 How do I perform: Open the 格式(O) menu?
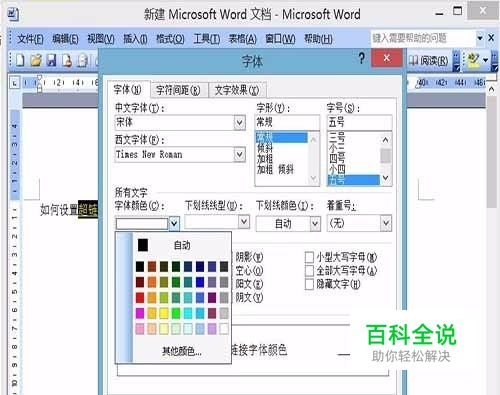[170, 39]
